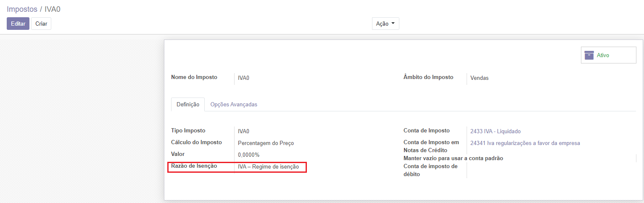Click the Percentagem do Preço calculation value

(x=266, y=143)
